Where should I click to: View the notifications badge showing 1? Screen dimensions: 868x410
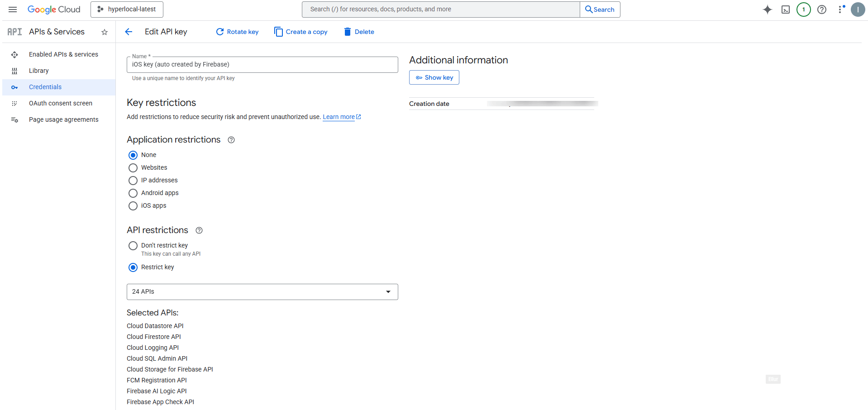(x=804, y=10)
